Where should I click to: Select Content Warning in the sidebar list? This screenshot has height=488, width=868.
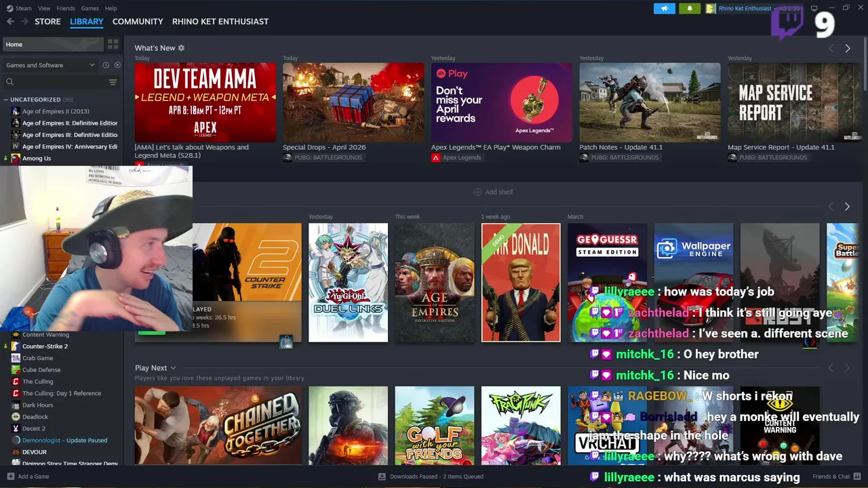point(45,334)
